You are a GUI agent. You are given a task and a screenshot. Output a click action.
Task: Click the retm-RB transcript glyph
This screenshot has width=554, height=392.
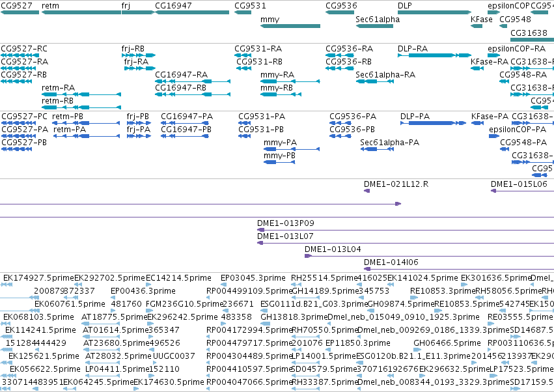81,107
